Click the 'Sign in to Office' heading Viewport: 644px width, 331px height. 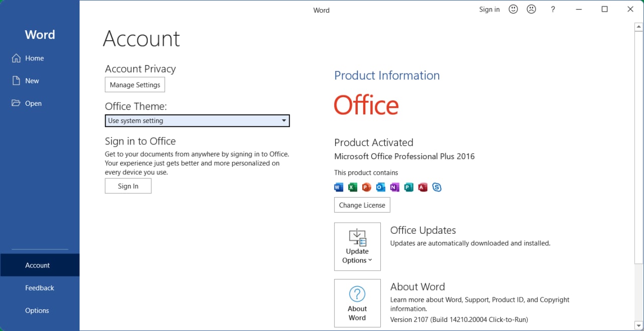[x=140, y=141]
